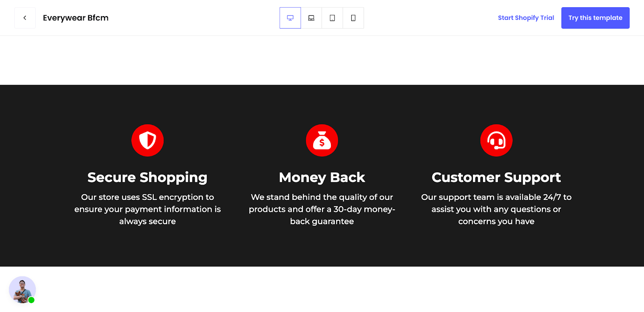Click the 30-day money-back guarantee text
Image resolution: width=644 pixels, height=312 pixels.
pos(322,209)
